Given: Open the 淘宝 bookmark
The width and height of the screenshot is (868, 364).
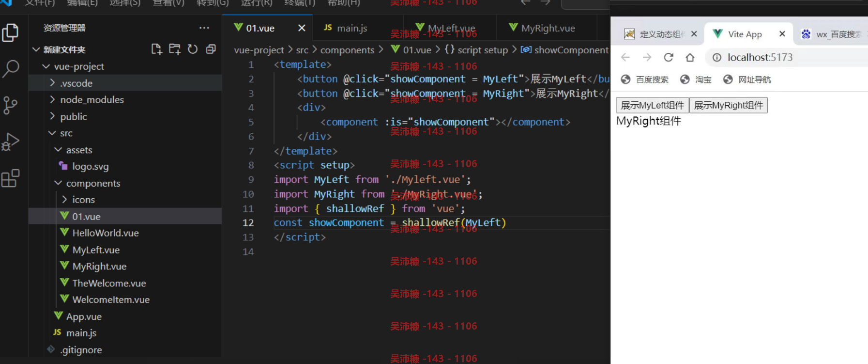Looking at the screenshot, I should coord(696,79).
